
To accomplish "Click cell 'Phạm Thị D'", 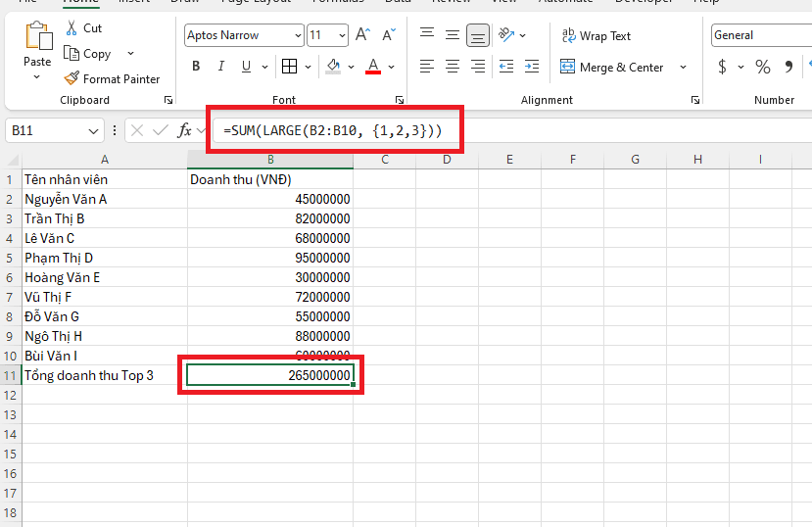I will click(105, 258).
